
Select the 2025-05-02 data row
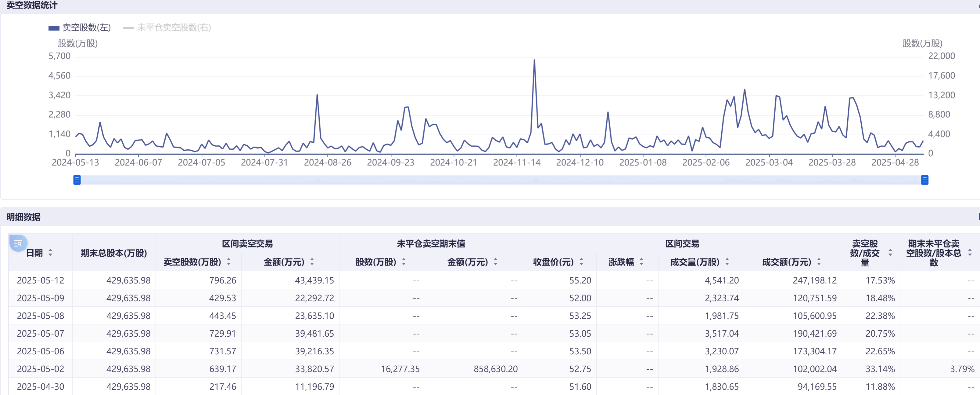pyautogui.click(x=40, y=369)
